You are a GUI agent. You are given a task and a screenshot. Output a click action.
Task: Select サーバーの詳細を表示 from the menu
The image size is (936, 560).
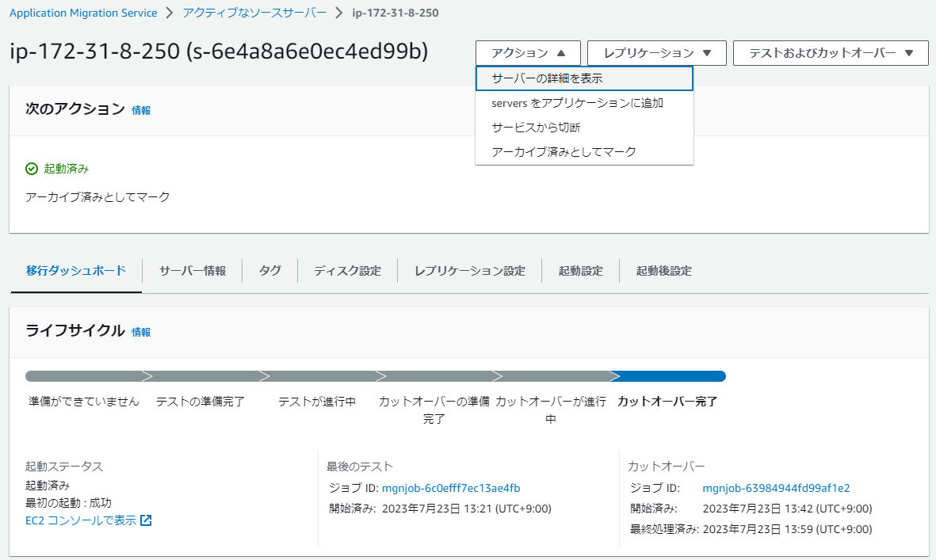click(x=584, y=78)
